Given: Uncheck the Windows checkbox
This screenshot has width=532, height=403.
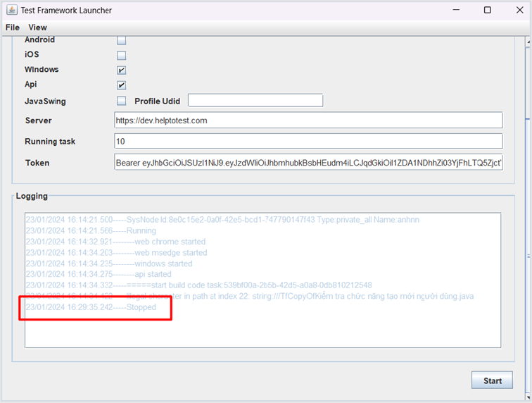Looking at the screenshot, I should click(122, 70).
